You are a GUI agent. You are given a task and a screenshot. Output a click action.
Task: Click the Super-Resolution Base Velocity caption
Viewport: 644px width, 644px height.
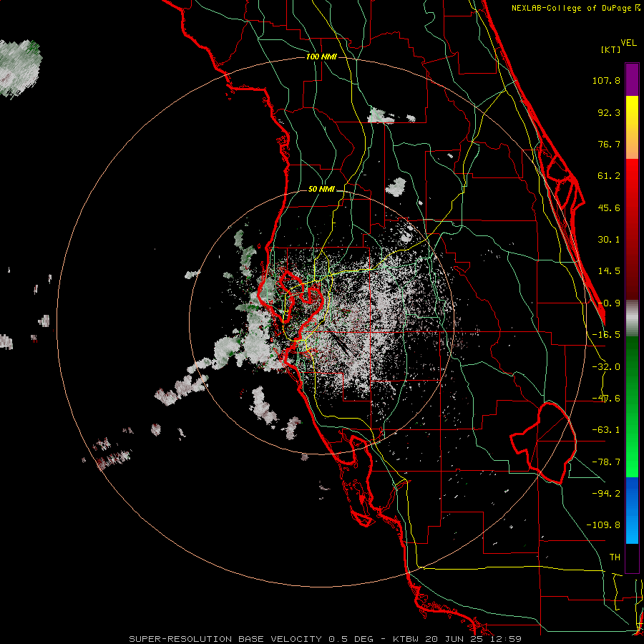[x=326, y=639]
